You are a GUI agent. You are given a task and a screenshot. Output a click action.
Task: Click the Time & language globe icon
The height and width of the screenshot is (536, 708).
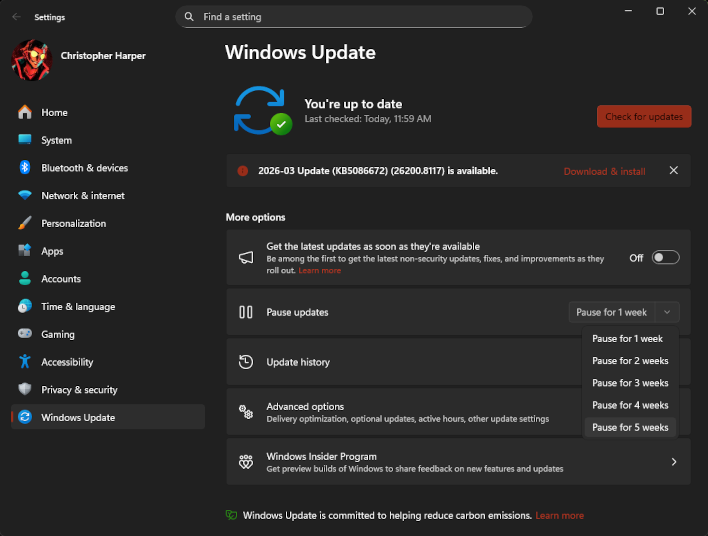[25, 306]
